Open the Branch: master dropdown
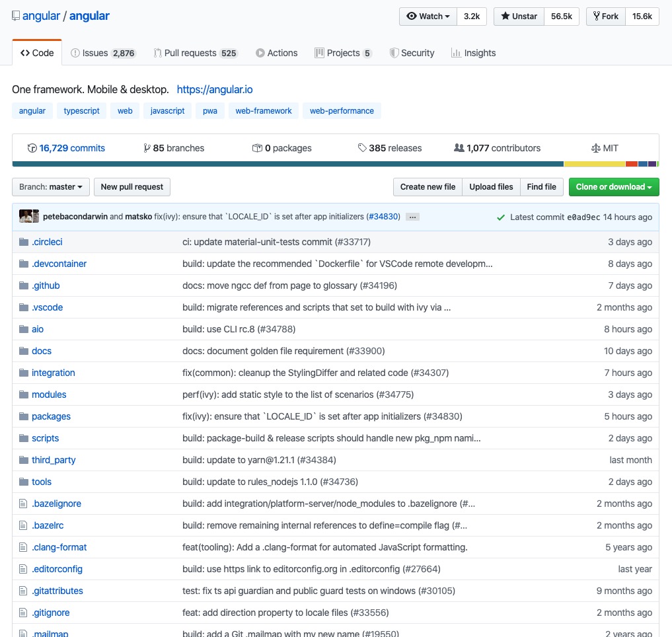This screenshot has height=637, width=672. click(x=51, y=187)
